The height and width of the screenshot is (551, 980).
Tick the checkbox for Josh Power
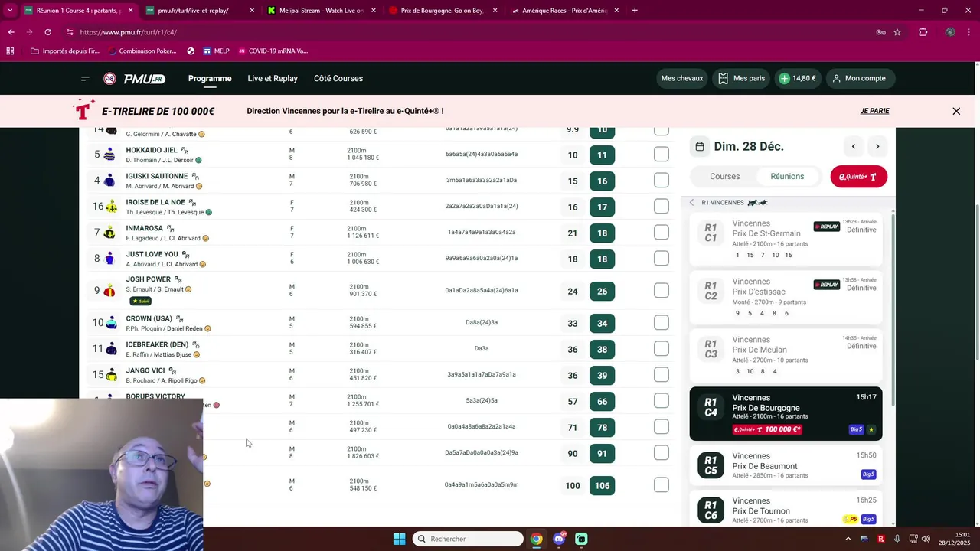click(661, 291)
